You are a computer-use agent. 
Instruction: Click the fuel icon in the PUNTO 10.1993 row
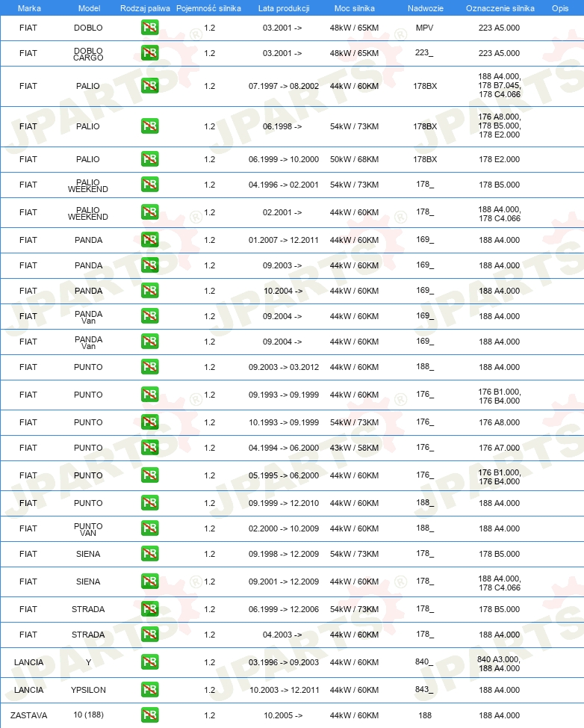(150, 422)
